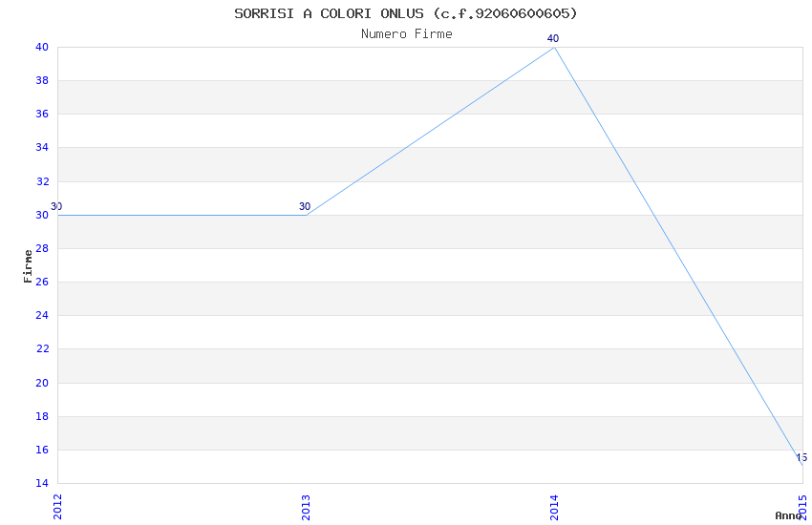The image size is (812, 525).
Task: Click x-axis year 2013
Action: 306,507
